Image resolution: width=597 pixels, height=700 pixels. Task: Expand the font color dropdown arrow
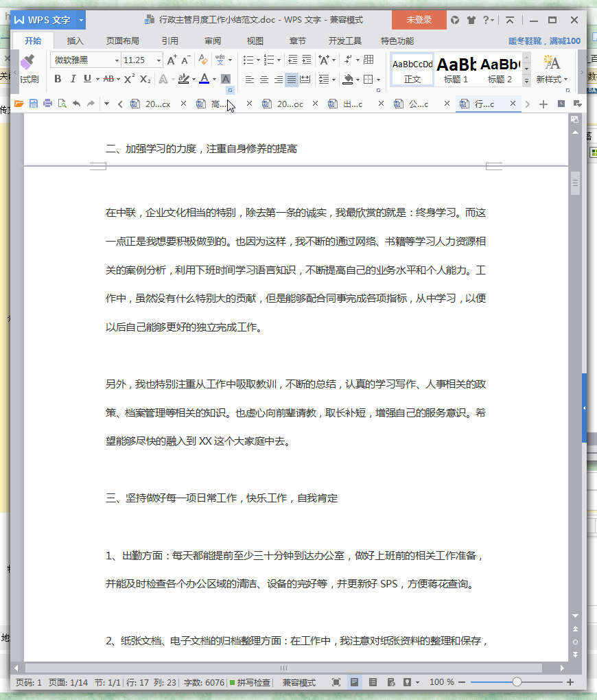click(214, 80)
